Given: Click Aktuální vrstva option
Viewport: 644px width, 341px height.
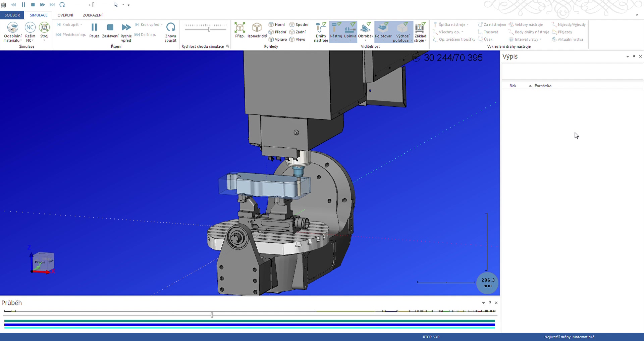Looking at the screenshot, I should tap(567, 39).
